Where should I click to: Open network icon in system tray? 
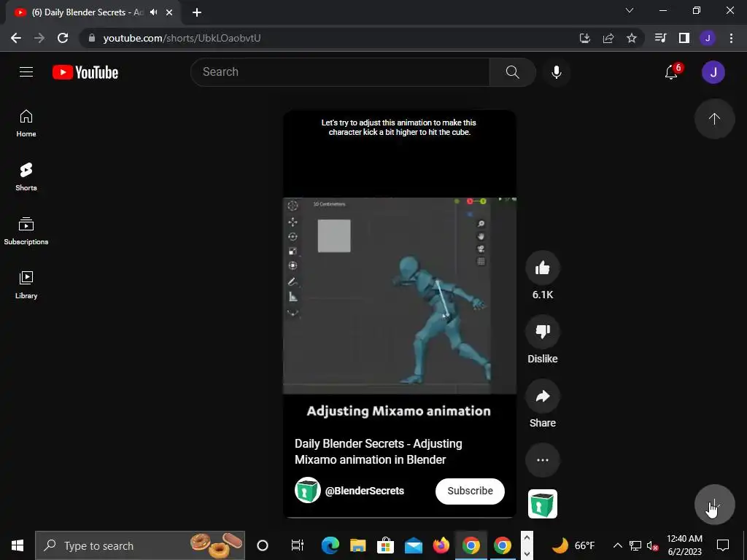pyautogui.click(x=635, y=545)
